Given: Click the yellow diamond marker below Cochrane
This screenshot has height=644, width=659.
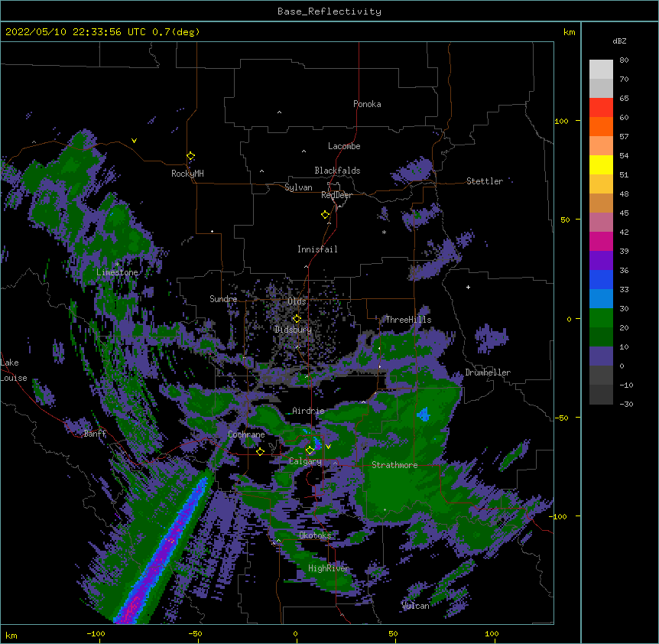Looking at the screenshot, I should 260,451.
